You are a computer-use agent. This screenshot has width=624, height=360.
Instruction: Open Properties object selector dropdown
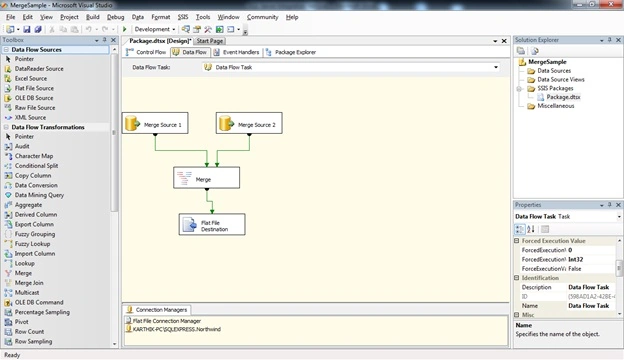coord(619,216)
